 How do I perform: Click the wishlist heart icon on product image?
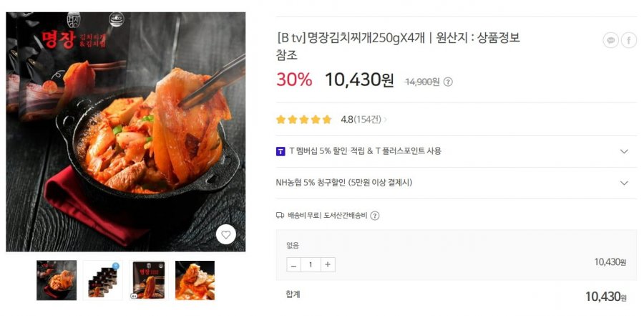[x=226, y=234]
